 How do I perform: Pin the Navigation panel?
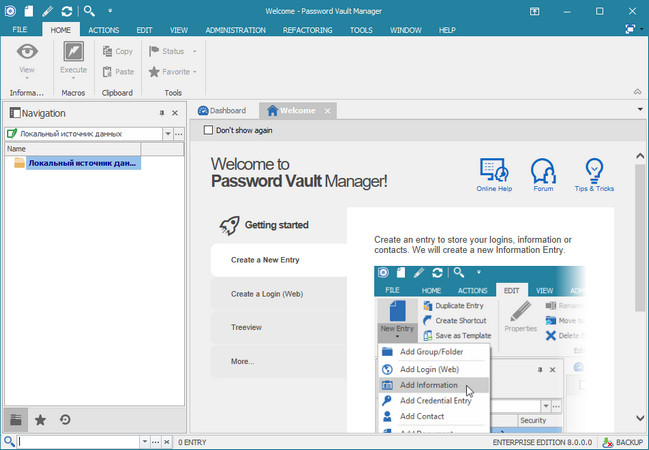tap(162, 114)
